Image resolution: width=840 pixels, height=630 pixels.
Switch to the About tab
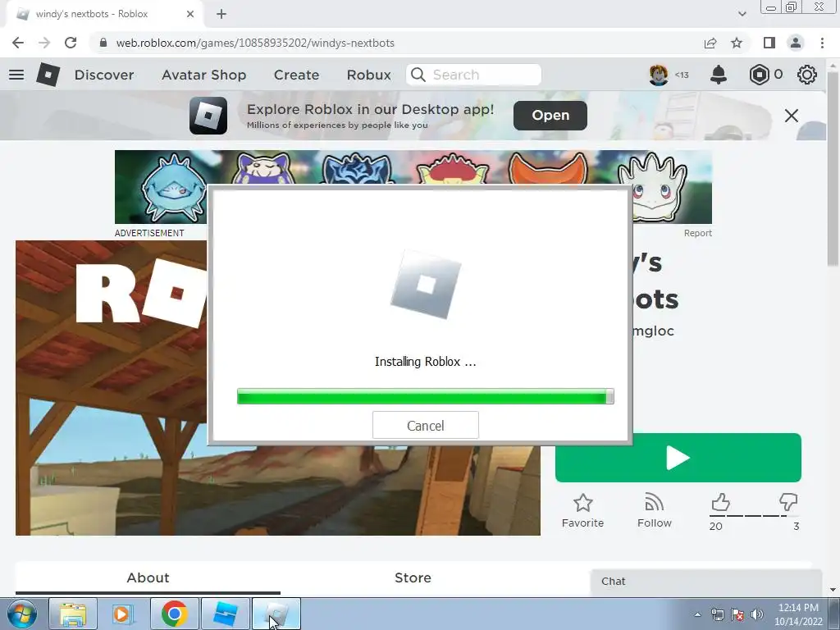[x=148, y=577]
